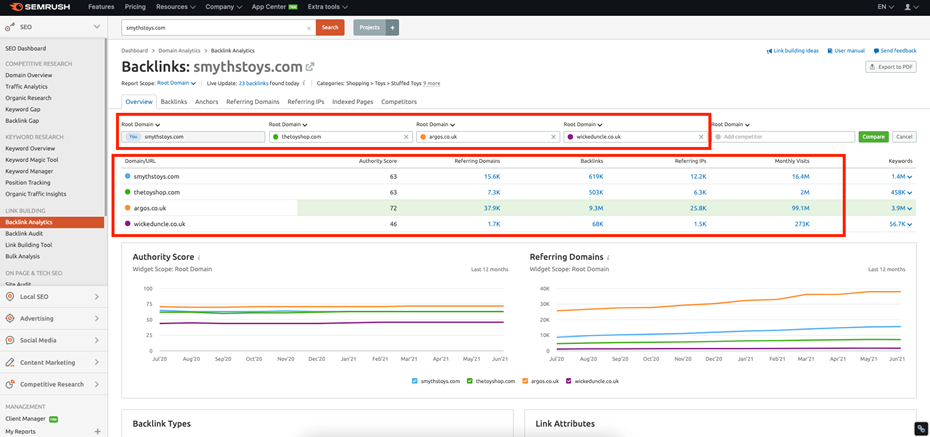Remove wickeduncle.co.uk competitor with its X icon
Viewport: 930px width, 437px height.
pyautogui.click(x=700, y=137)
